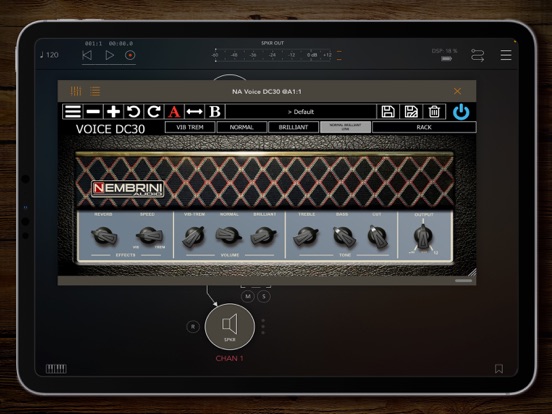Click the SPEED knob
Screen dimensions: 552x414
coord(149,236)
